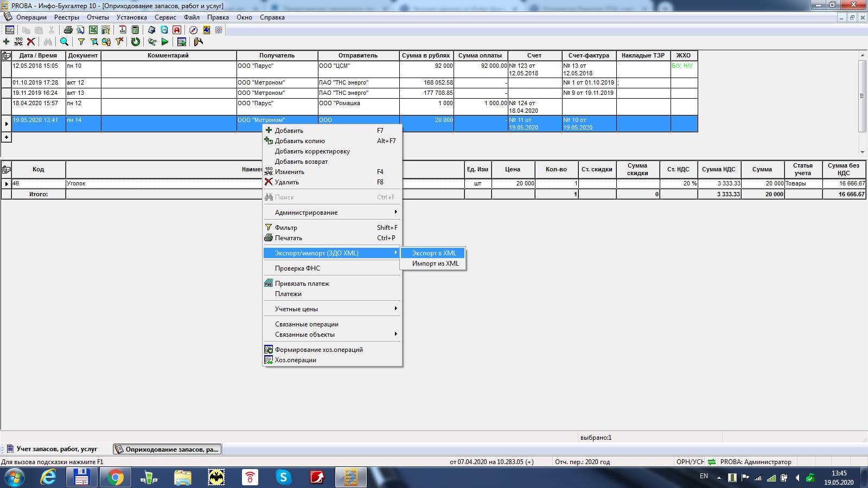This screenshot has height=488, width=868.
Task: Click the door with wrench settings icon
Action: [x=198, y=42]
